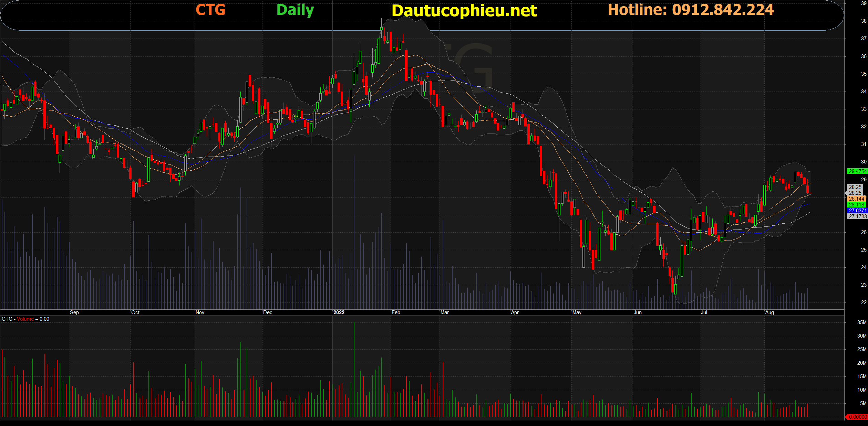Click the gray 27.1733 value tag

857,216
